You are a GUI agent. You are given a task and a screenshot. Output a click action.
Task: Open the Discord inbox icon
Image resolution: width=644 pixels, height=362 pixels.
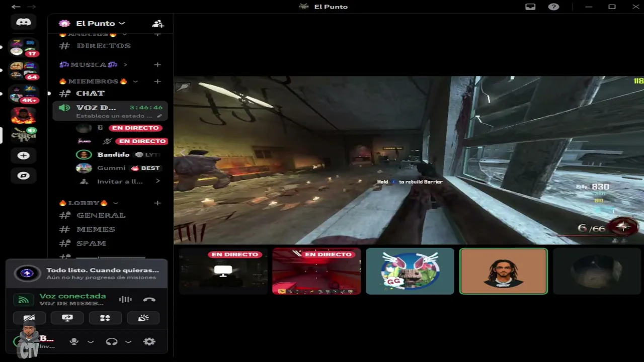pos(530,7)
